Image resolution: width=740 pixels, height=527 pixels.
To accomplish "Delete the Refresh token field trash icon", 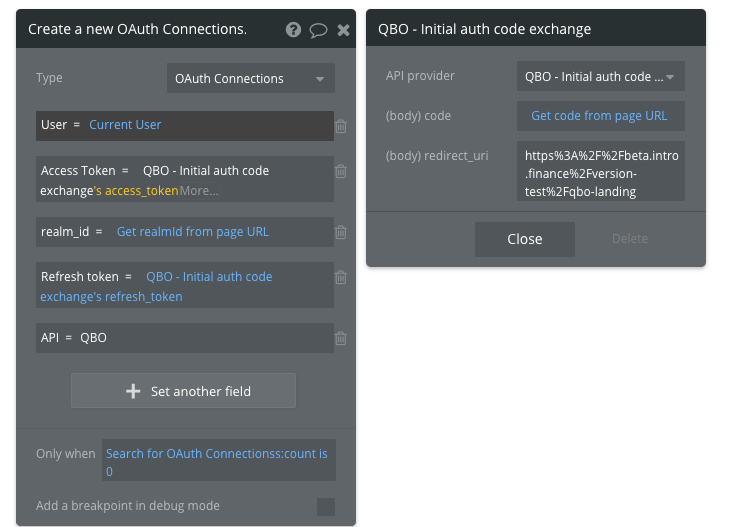I will point(341,277).
